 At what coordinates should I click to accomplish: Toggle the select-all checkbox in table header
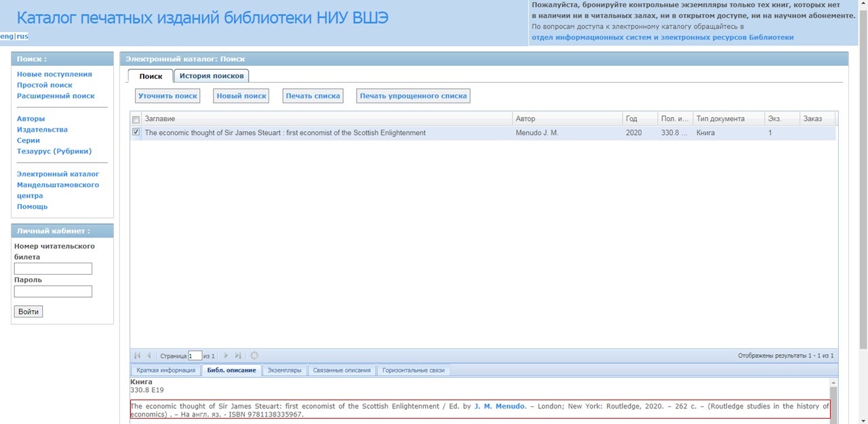pos(136,119)
